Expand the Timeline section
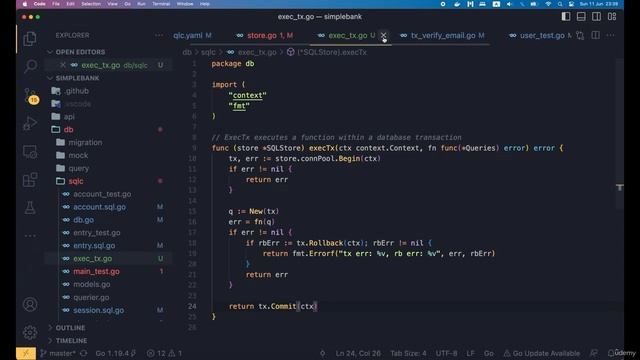 [71, 340]
